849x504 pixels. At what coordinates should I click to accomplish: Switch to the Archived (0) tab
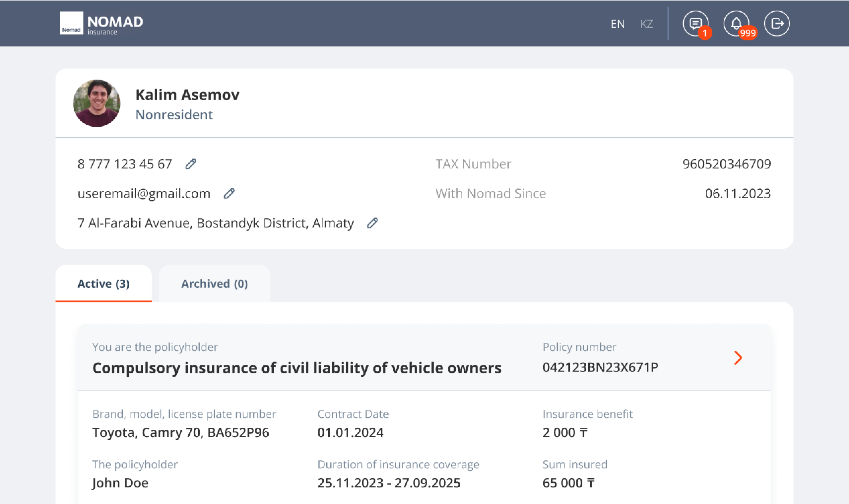[x=214, y=283]
